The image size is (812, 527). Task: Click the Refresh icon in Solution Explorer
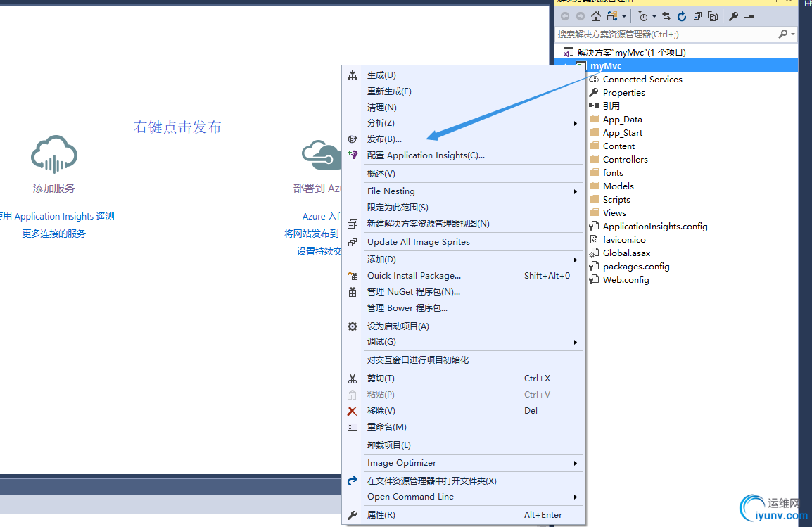click(x=682, y=17)
